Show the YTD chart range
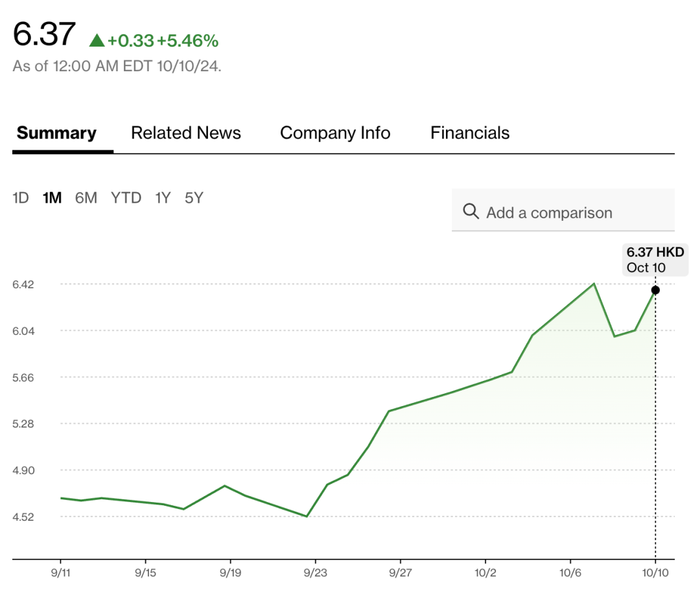 (126, 198)
